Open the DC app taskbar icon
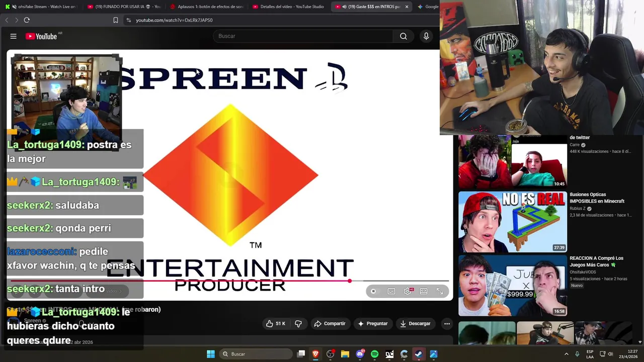Screen dimensions: 644x362 (x=389, y=354)
